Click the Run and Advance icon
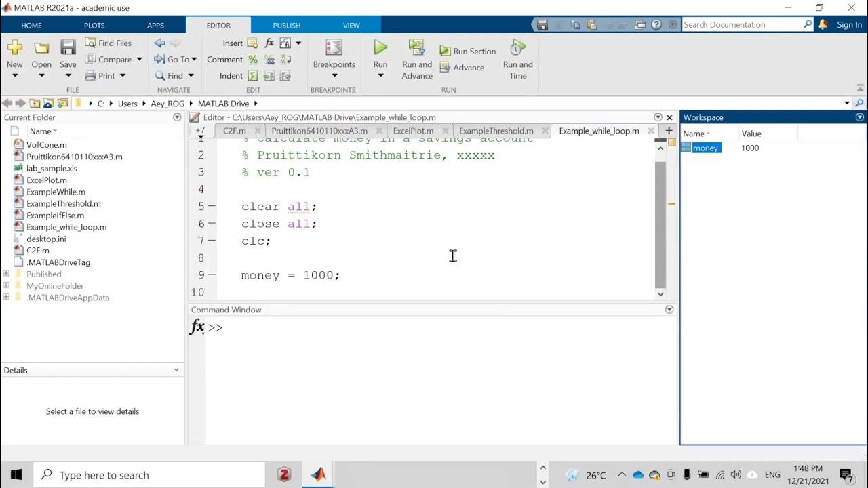 (x=416, y=47)
